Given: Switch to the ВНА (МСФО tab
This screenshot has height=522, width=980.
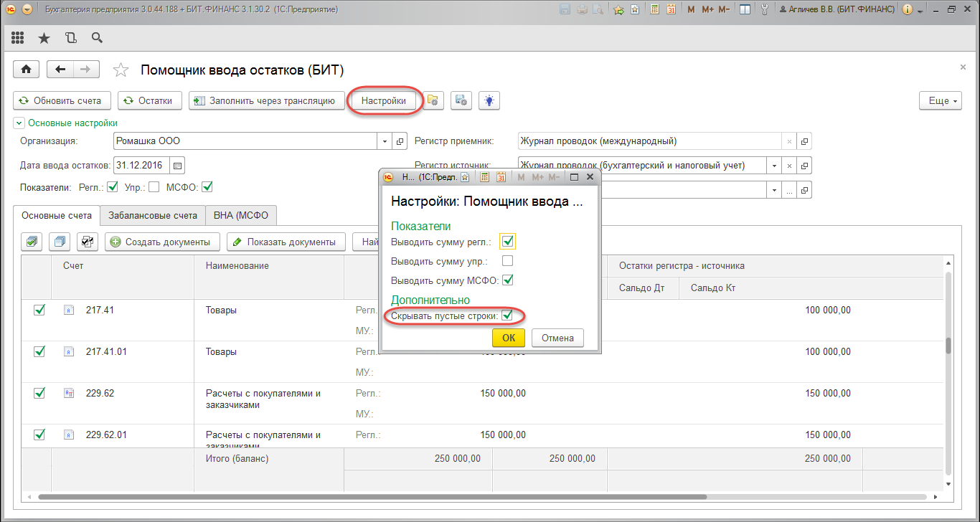Looking at the screenshot, I should coord(240,215).
